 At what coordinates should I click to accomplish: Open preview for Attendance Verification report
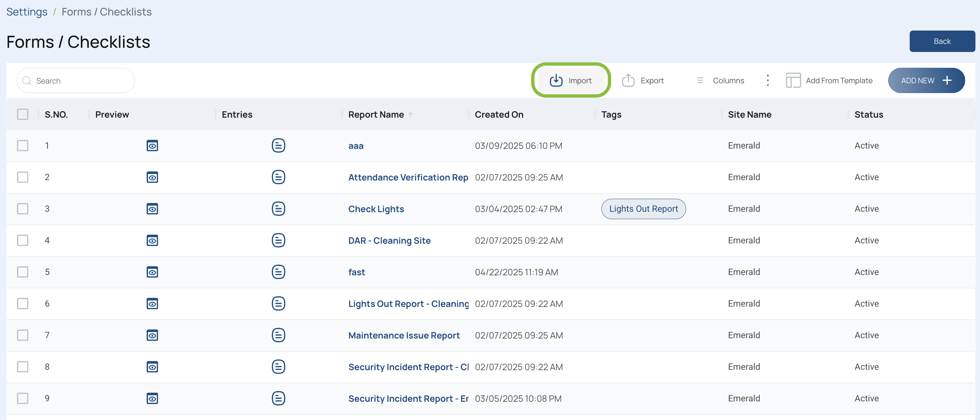click(x=152, y=177)
